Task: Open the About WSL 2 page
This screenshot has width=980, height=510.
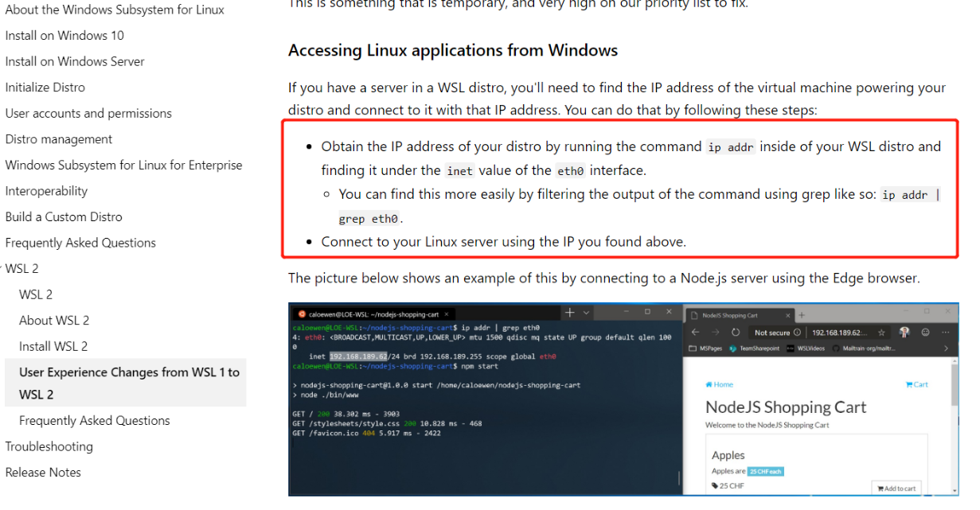Action: coord(54,321)
